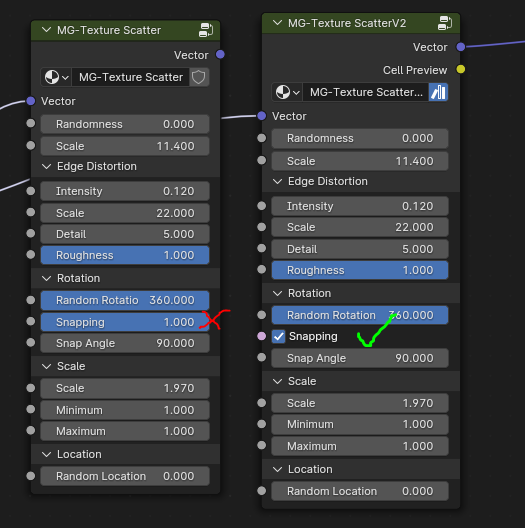Click Vector input socket of MG-Texture Scatter
The height and width of the screenshot is (528, 525).
31,101
